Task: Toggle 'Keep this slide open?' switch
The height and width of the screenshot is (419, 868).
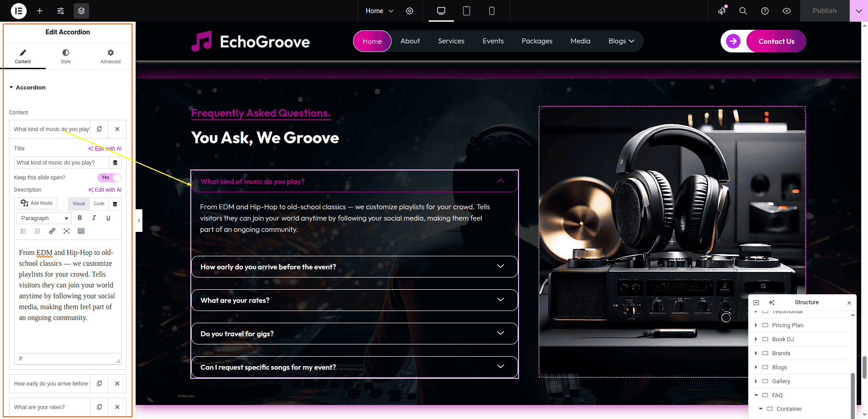Action: point(109,178)
